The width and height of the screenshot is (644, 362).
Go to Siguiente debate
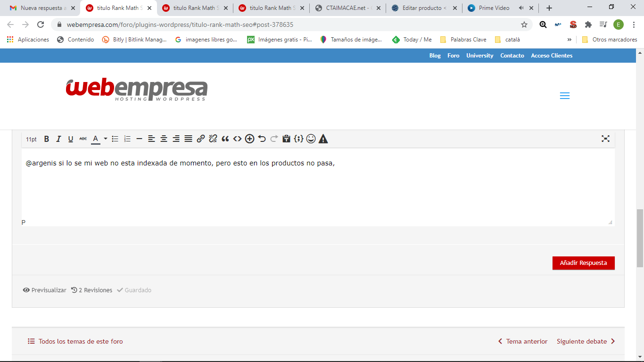[586, 341]
